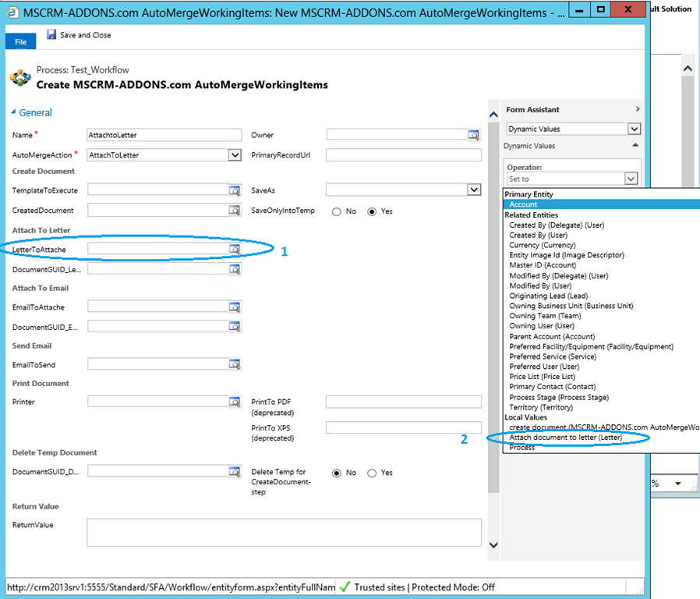This screenshot has height=599, width=700.
Task: Click the PrintTo XPS input field
Action: [404, 427]
